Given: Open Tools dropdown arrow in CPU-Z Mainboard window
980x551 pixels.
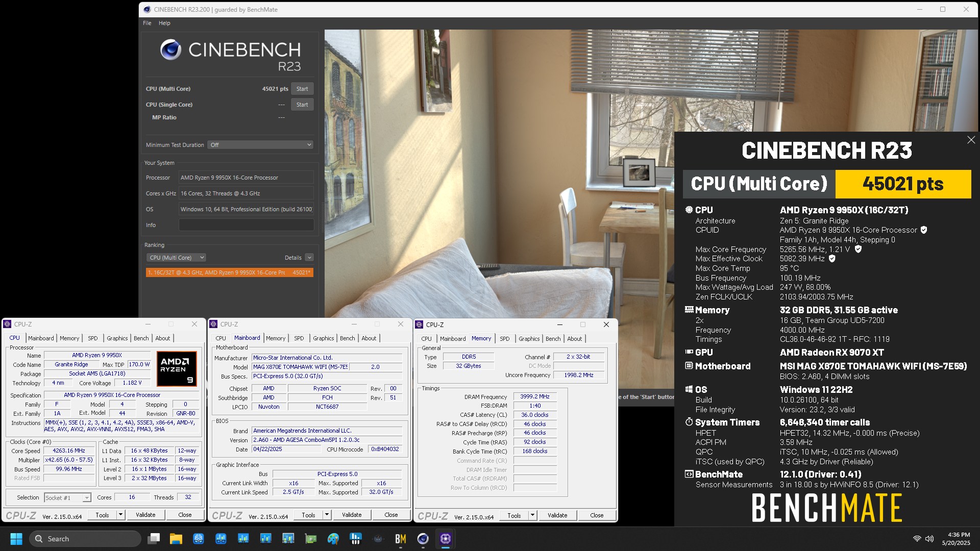Looking at the screenshot, I should coord(327,515).
